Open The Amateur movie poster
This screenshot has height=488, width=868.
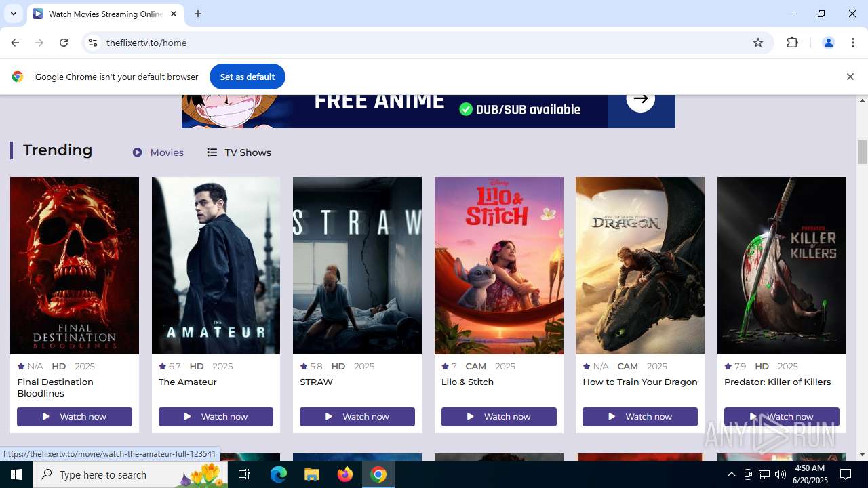click(216, 266)
